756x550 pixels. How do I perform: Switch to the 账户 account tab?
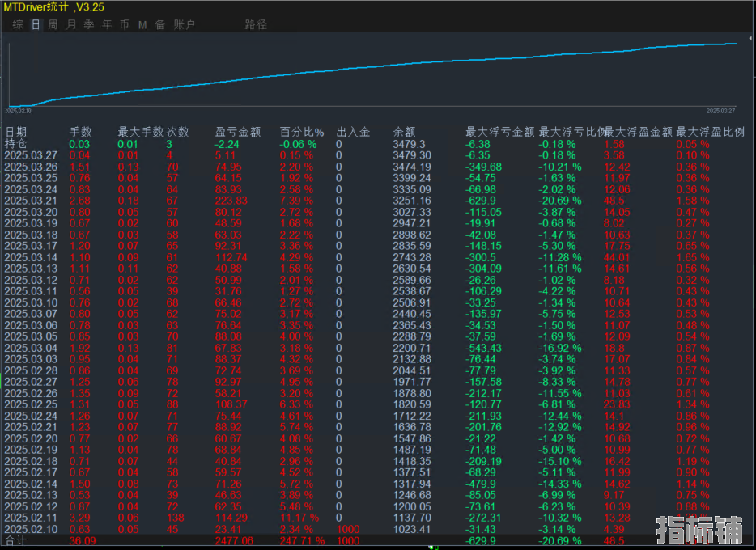[x=185, y=24]
